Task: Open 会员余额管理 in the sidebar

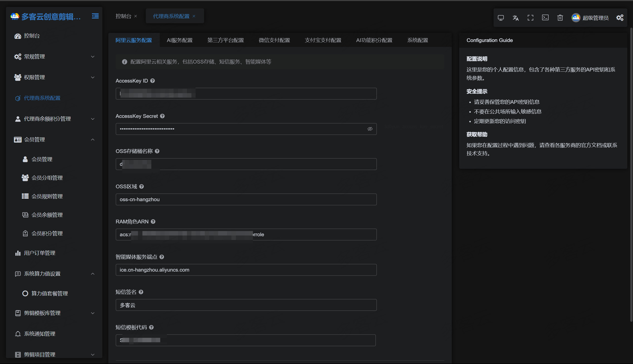Action: pos(47,215)
